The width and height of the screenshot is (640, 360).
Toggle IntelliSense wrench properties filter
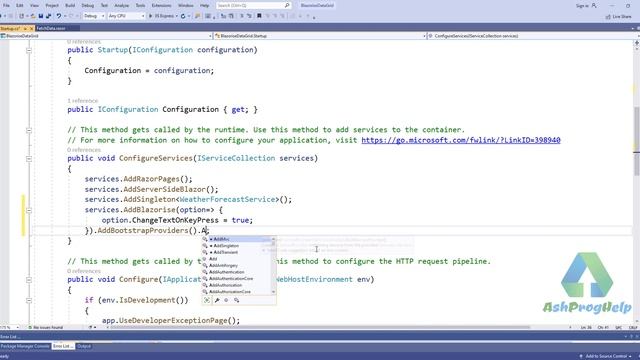[x=217, y=300]
